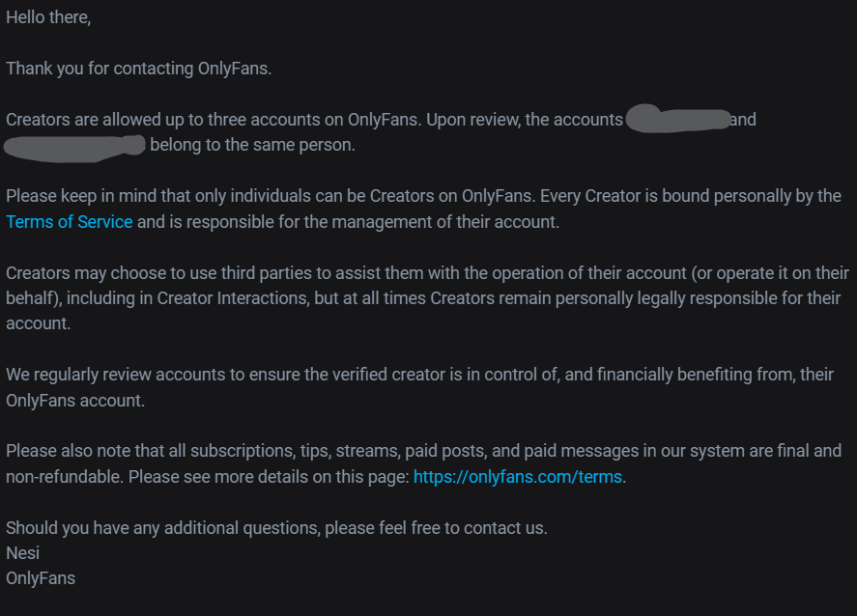Open the https://onlyfans.com/terms URL

[x=517, y=477]
